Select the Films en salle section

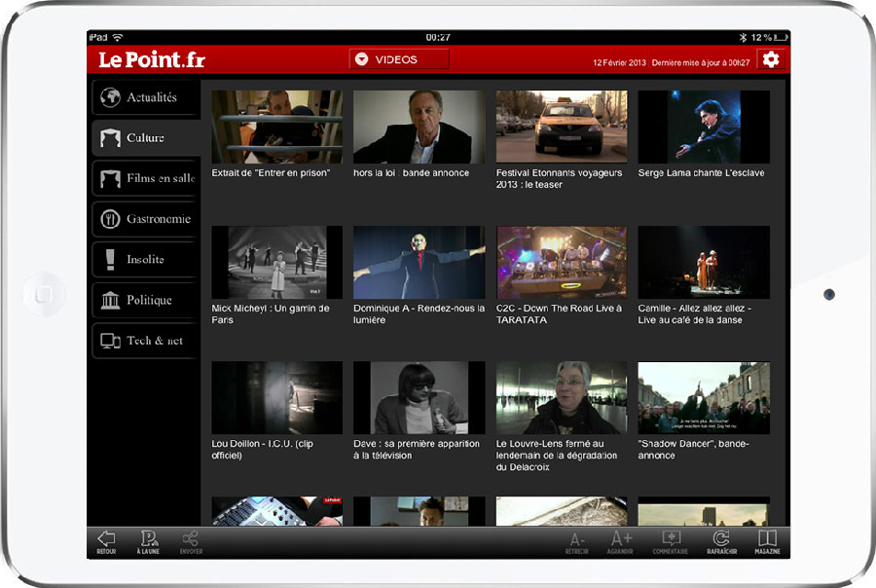click(x=146, y=178)
